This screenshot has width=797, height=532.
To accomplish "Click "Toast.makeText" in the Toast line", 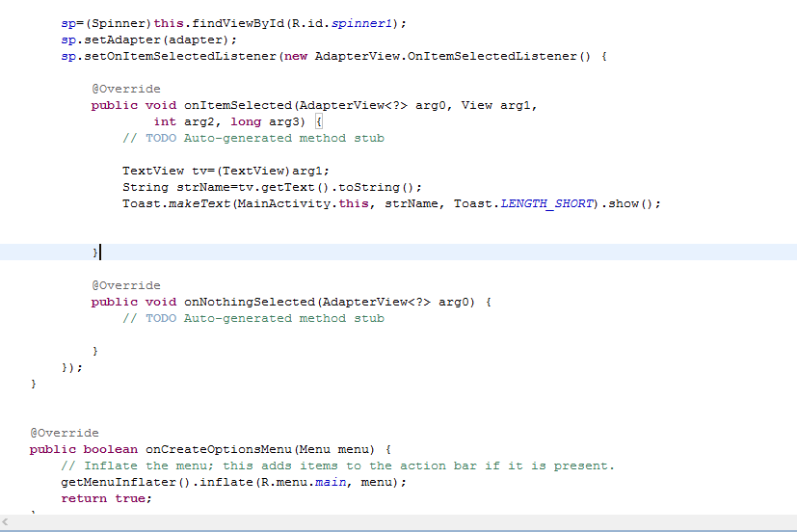I will (176, 203).
